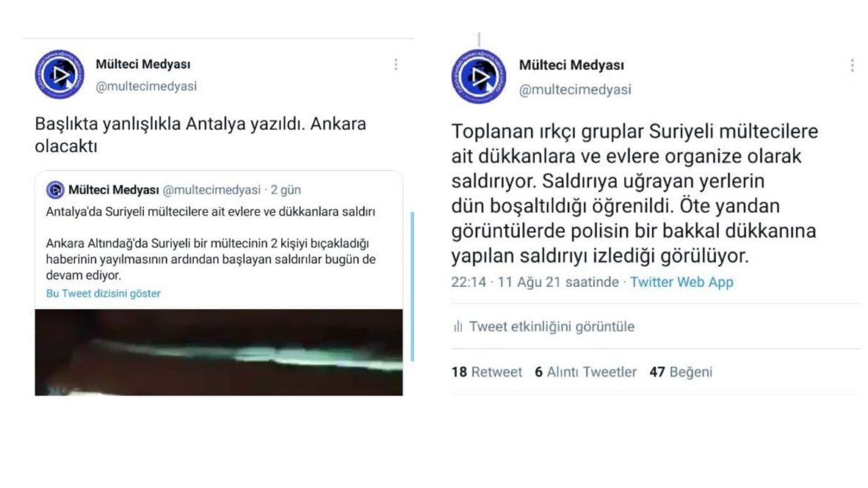Click Mülteci Medyası avatar on left tweet
This screenshot has height=488, width=868.
pos(60,74)
